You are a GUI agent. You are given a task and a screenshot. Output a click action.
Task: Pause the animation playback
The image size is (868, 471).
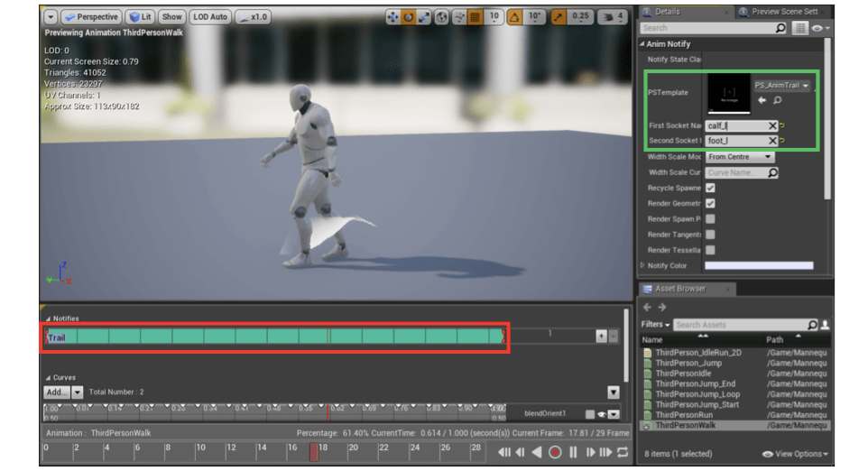click(x=573, y=452)
